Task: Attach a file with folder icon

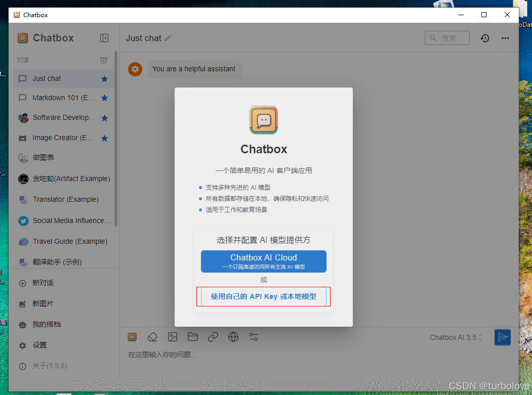Action: click(x=193, y=337)
